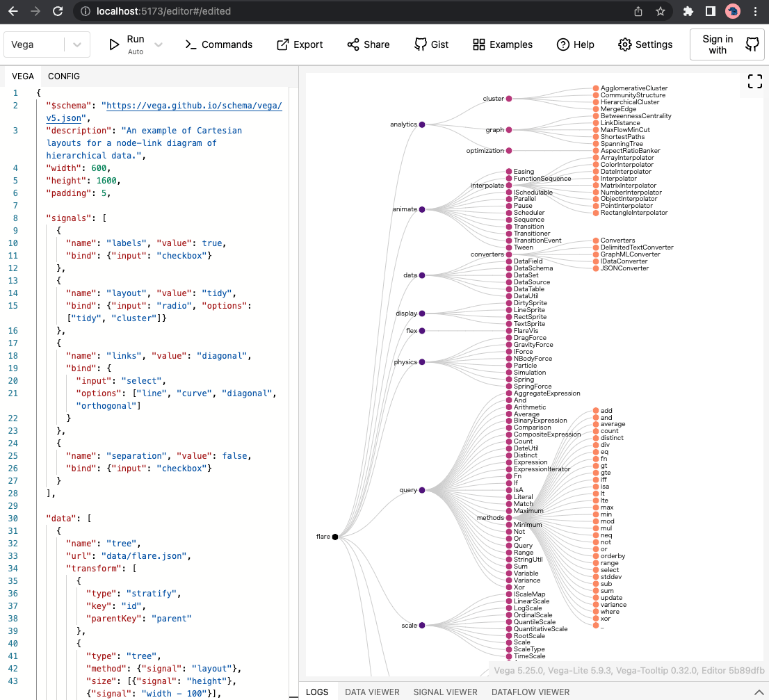Click the "parentKey" property in the code
The width and height of the screenshot is (769, 700).
(114, 619)
